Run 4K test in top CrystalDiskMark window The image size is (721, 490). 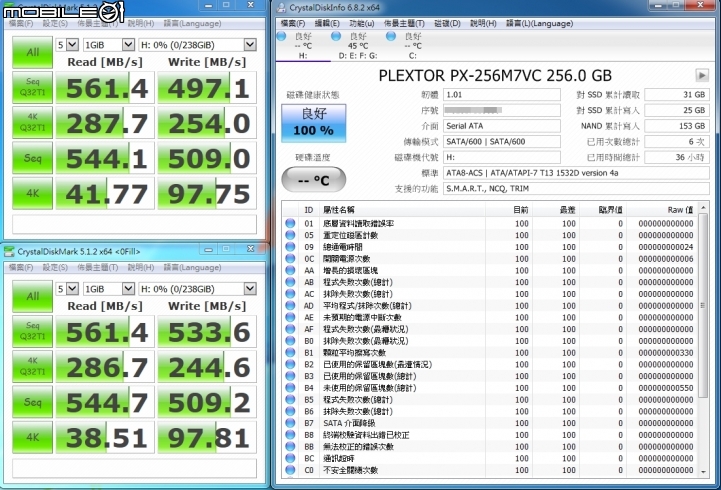[x=32, y=193]
